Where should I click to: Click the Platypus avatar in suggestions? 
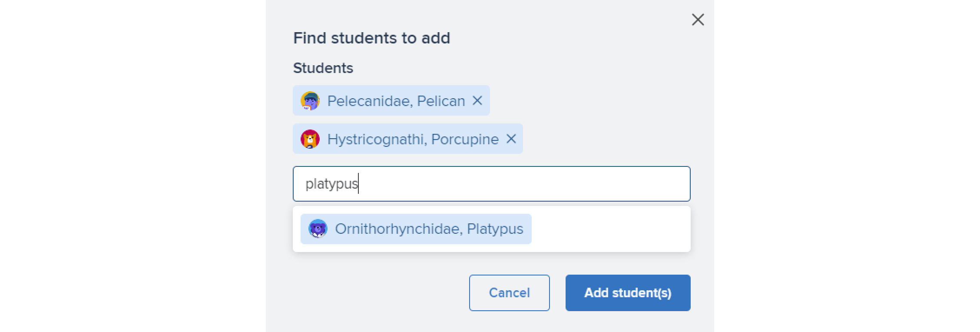(x=318, y=229)
